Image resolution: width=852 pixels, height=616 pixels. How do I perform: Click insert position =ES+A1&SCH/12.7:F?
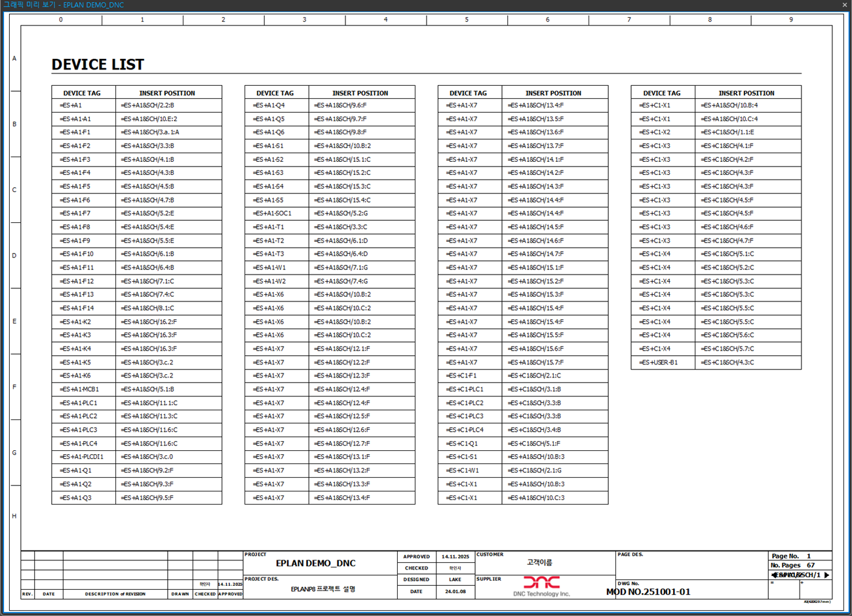click(x=342, y=444)
